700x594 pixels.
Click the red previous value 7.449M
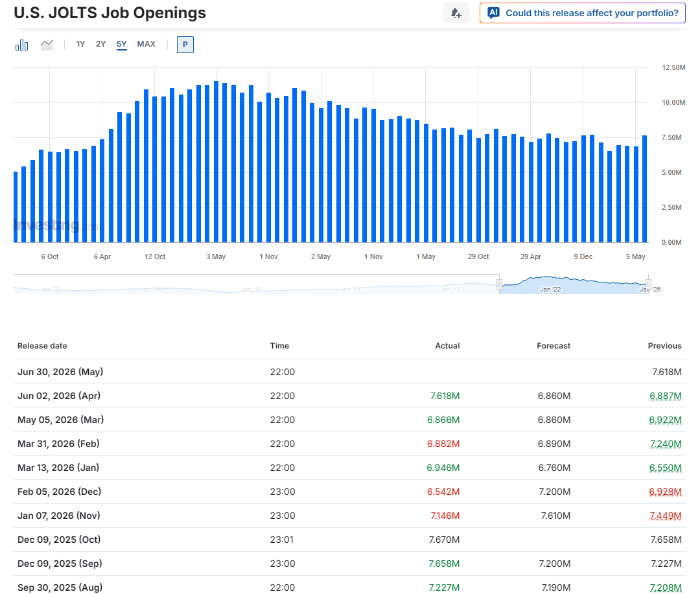coord(665,516)
